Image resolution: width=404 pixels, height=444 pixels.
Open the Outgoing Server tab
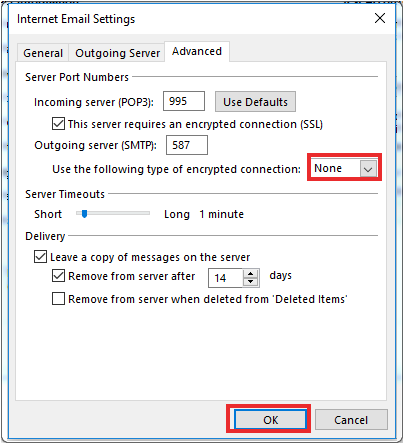(x=117, y=53)
